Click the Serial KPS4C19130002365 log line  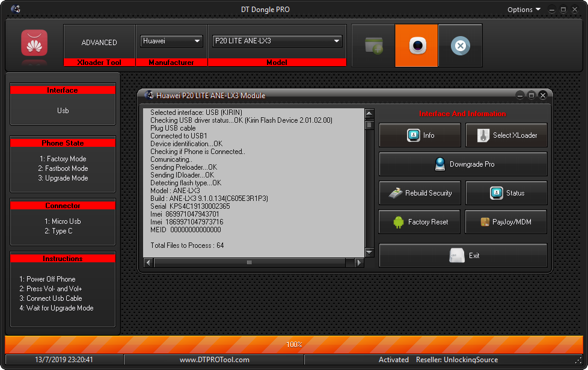[x=190, y=206]
